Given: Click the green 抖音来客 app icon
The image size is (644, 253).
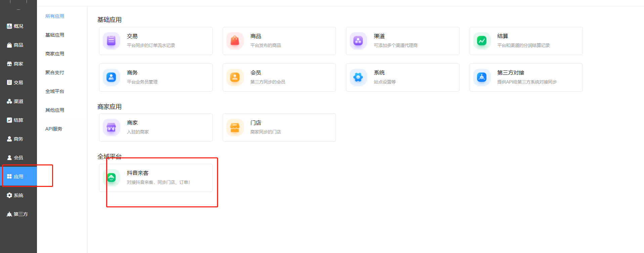Looking at the screenshot, I should coord(111,178).
